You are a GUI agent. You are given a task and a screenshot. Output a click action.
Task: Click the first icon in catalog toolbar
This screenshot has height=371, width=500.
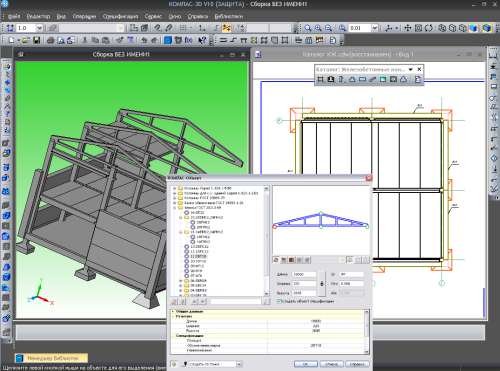point(320,79)
